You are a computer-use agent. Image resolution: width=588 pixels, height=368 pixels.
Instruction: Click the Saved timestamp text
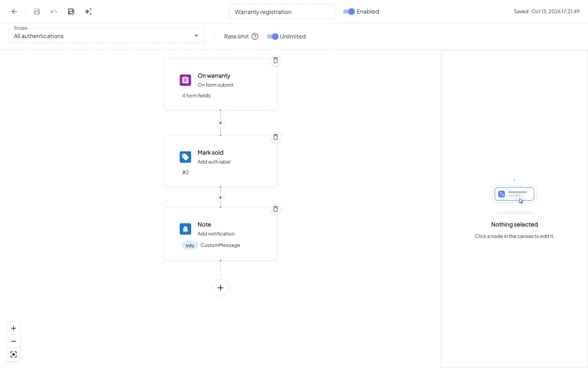[547, 11]
